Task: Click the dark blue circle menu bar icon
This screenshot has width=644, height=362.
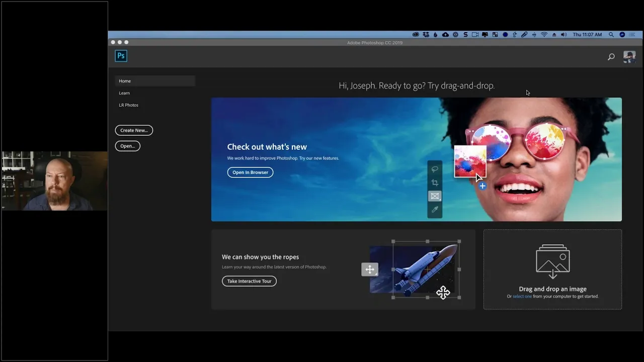Action: pyautogui.click(x=505, y=35)
